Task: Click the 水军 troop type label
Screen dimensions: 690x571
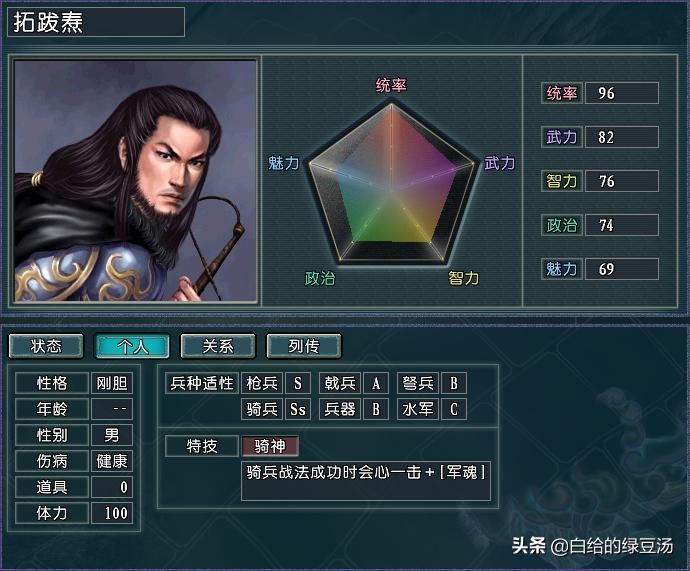Action: point(418,409)
